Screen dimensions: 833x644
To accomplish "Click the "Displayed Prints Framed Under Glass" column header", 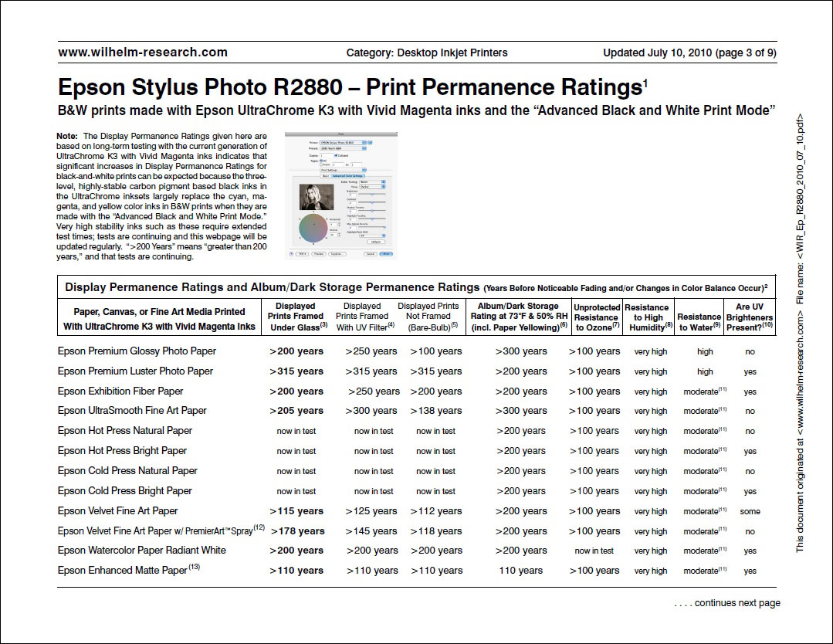I will [296, 317].
